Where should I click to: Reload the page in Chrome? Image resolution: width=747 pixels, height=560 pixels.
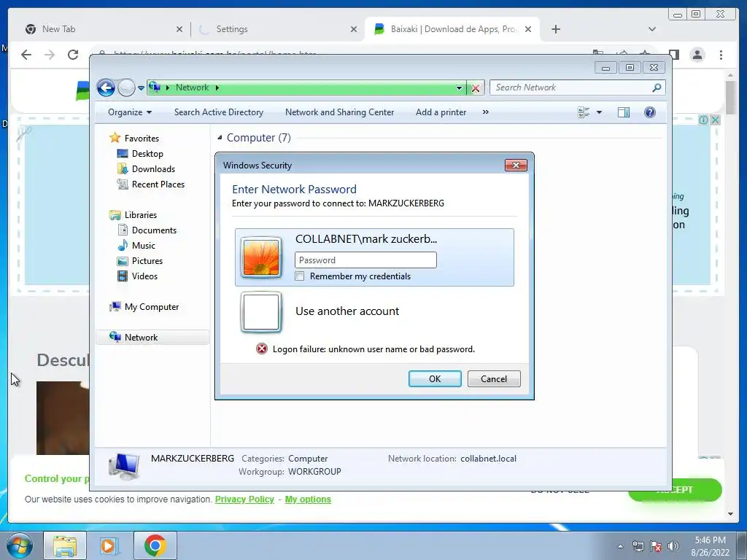pos(73,55)
